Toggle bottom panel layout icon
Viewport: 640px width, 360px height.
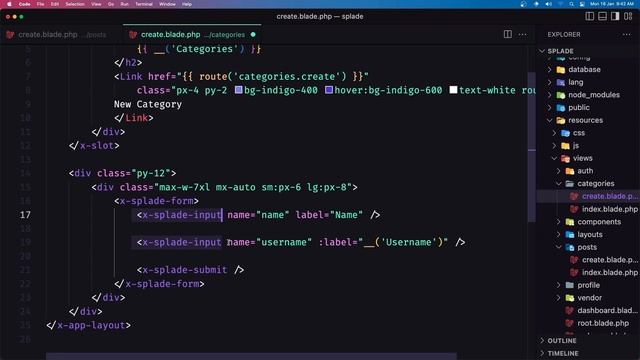point(602,16)
